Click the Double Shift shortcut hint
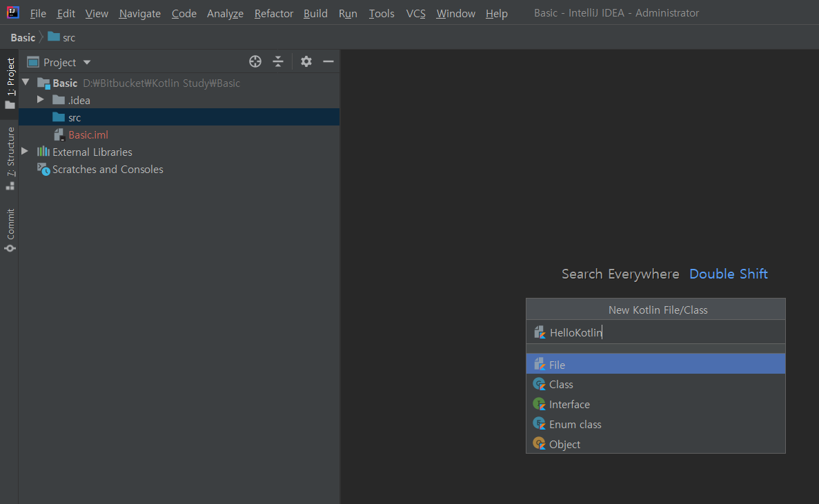 click(729, 274)
